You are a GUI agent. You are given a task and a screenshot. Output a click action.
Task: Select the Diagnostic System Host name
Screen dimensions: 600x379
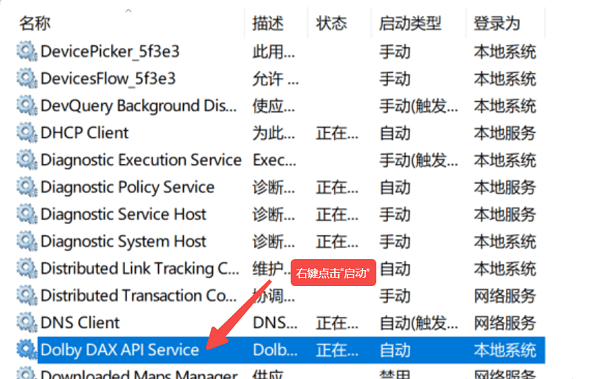[x=123, y=242]
